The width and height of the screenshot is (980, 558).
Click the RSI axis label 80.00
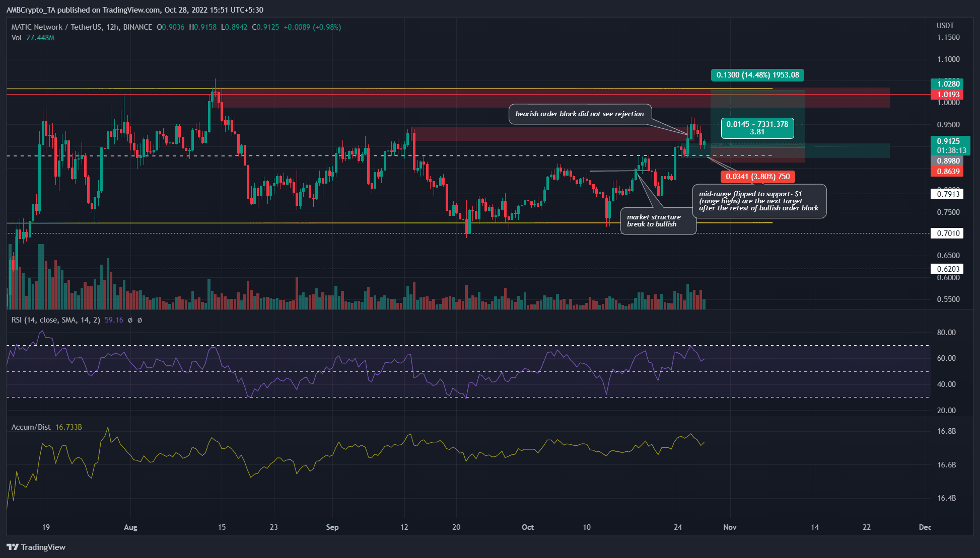[x=946, y=333]
